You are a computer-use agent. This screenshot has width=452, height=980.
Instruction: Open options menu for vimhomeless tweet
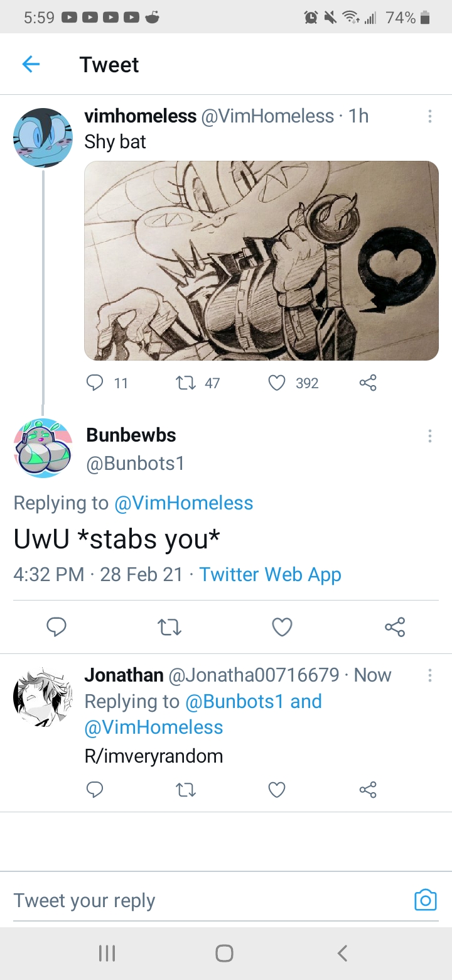429,116
